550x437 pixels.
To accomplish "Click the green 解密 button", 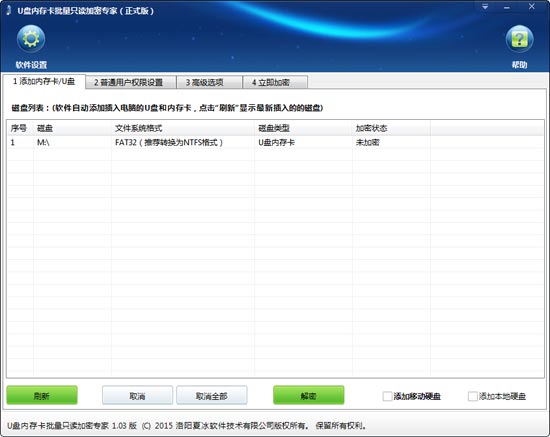I will point(308,396).
